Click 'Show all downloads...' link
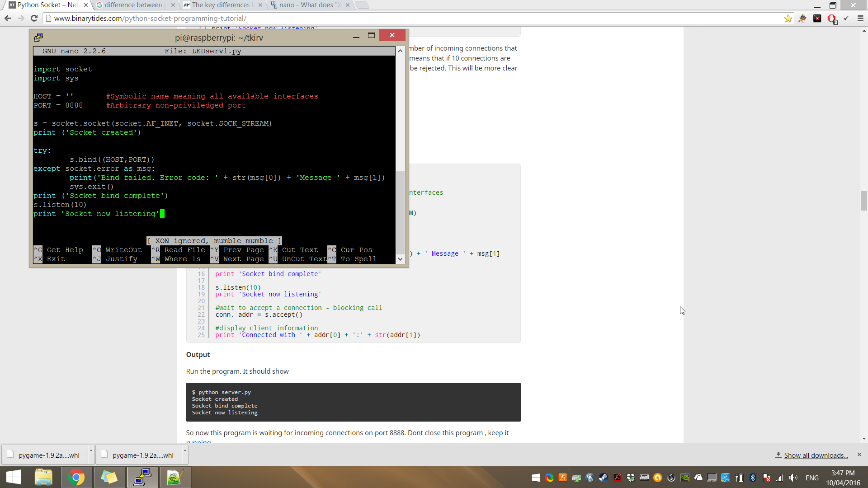Screen dimensions: 868x488 pos(816,455)
